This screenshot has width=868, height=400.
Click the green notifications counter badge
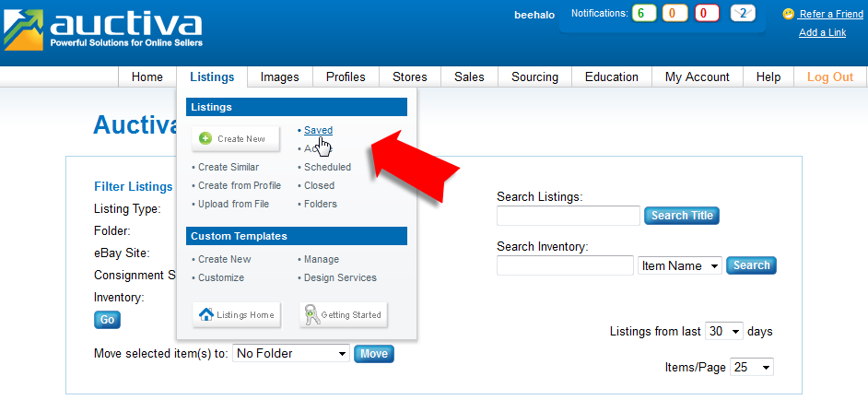[x=644, y=14]
